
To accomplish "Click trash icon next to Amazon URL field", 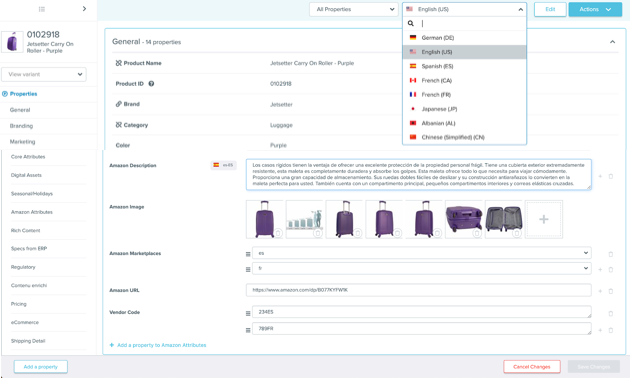I will [611, 291].
